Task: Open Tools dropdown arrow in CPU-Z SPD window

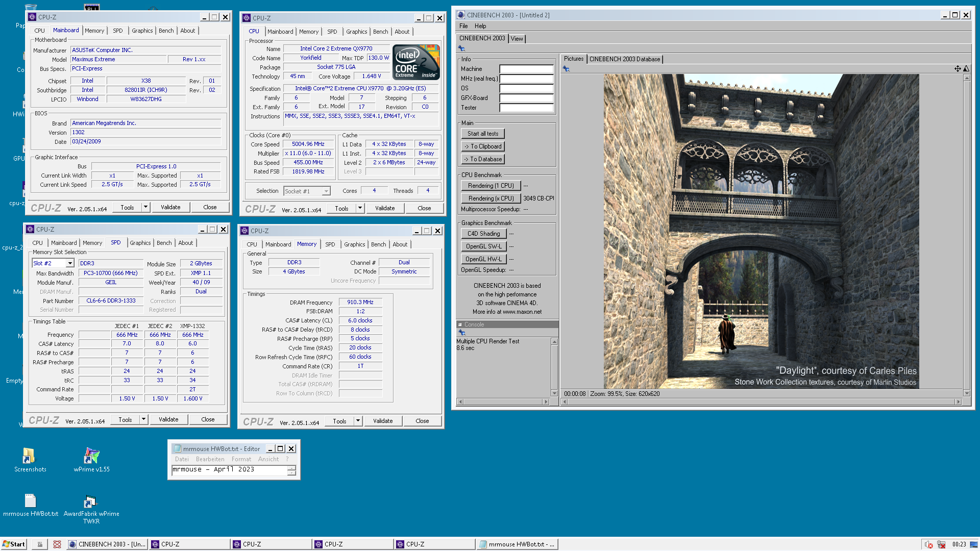Action: 143,419
